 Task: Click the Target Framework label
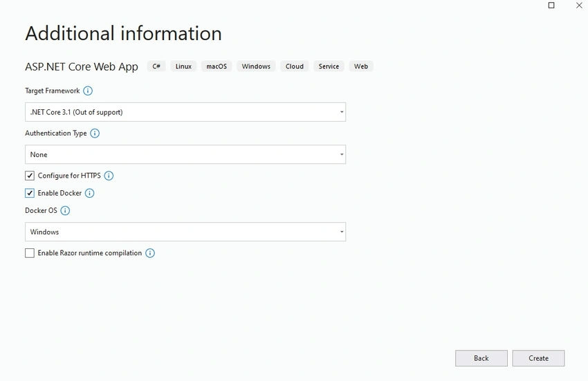click(x=53, y=91)
